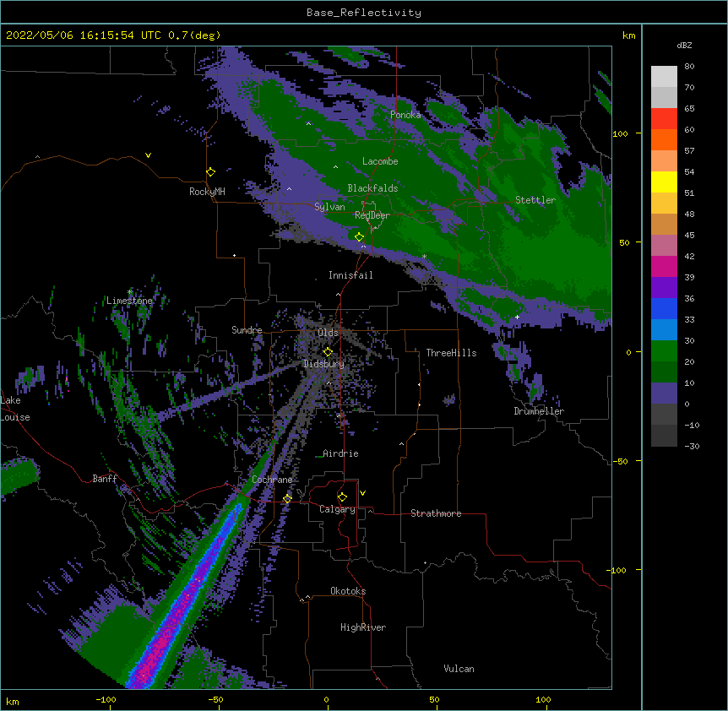Click the white plus marker southeast of Stettler
The width and height of the screenshot is (728, 711).
coord(517,317)
